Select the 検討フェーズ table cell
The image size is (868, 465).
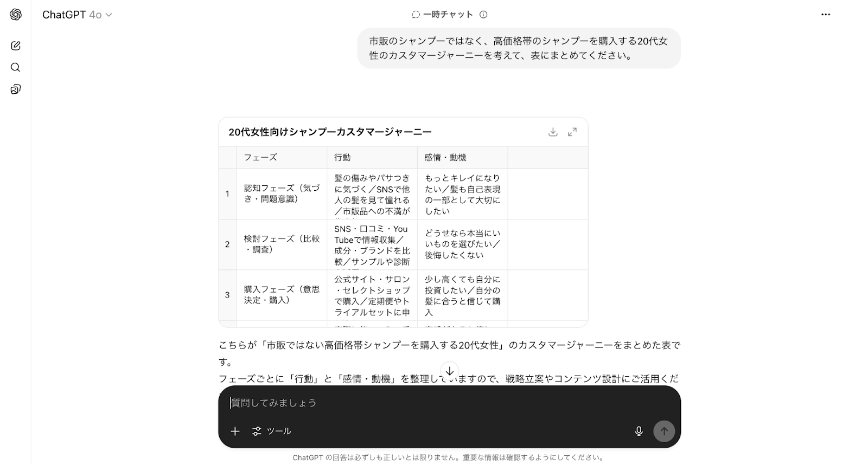(x=282, y=244)
